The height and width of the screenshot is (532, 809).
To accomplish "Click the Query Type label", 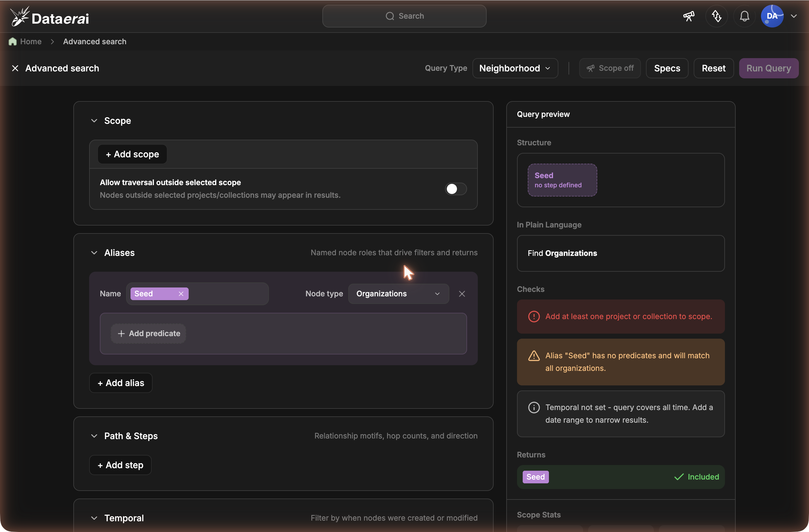I will tap(446, 68).
